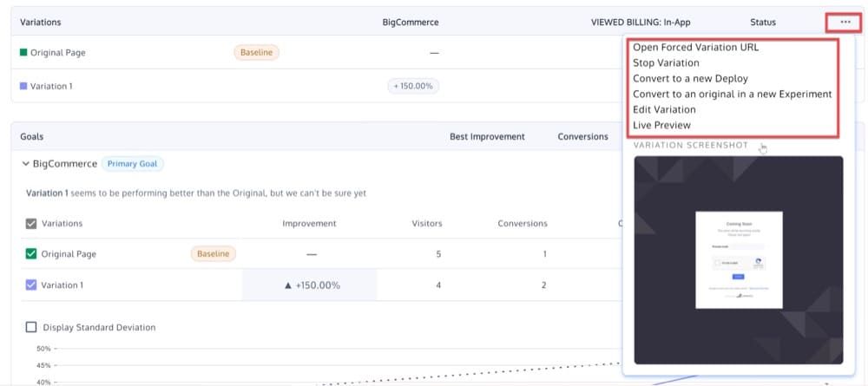
Task: Uncheck the Variation 1 checkbox in goals
Action: (31, 285)
